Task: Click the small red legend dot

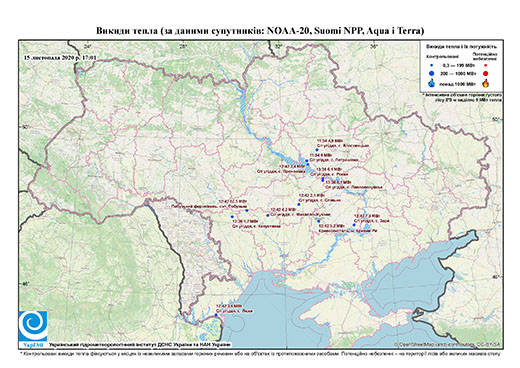Action: coord(485,66)
